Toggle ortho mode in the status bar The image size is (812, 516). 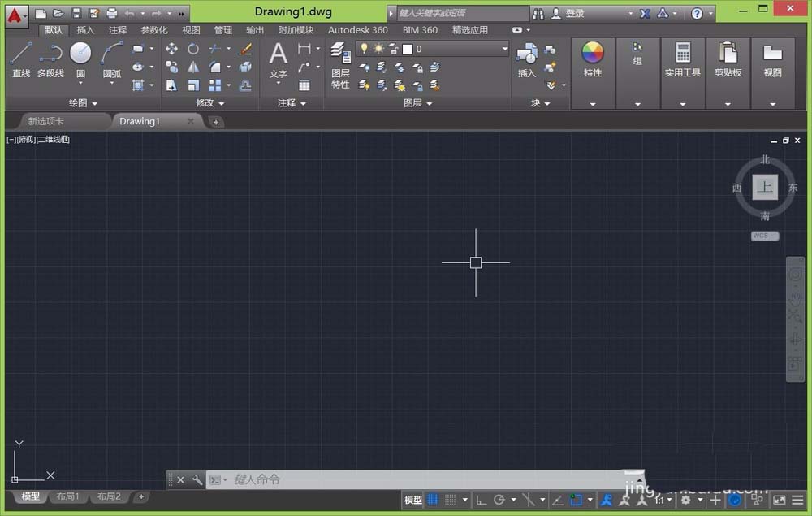(481, 500)
